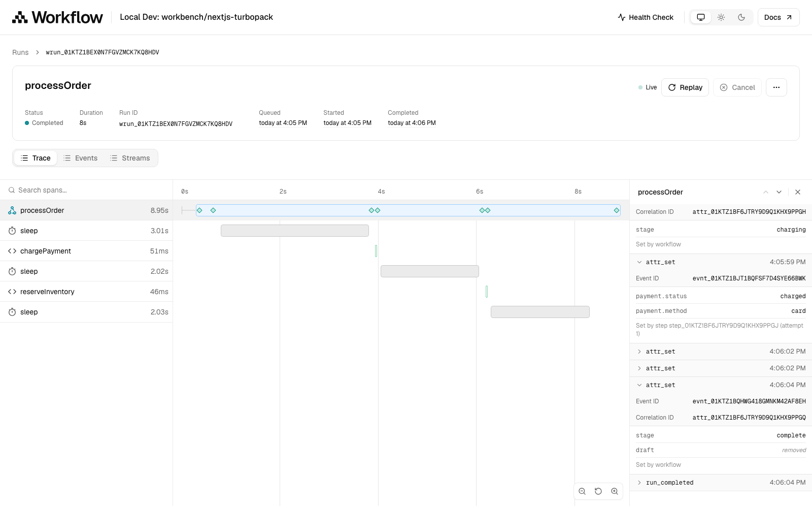Switch to light theme mode
The height and width of the screenshot is (508, 812).
pos(721,17)
